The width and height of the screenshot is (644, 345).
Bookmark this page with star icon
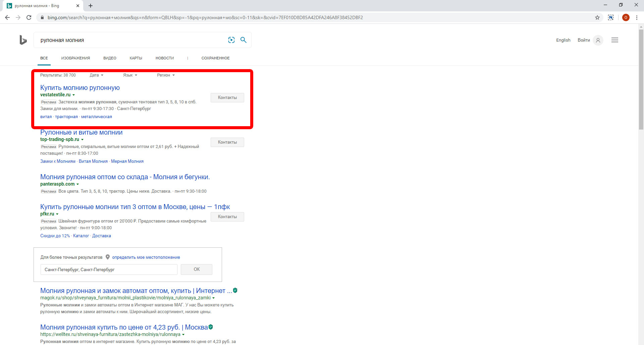click(597, 17)
